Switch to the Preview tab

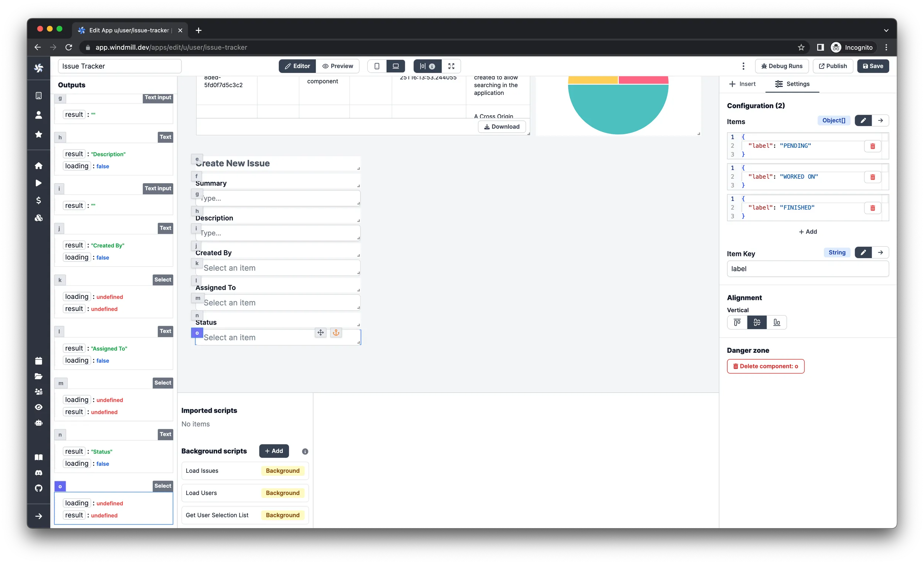[x=337, y=66]
